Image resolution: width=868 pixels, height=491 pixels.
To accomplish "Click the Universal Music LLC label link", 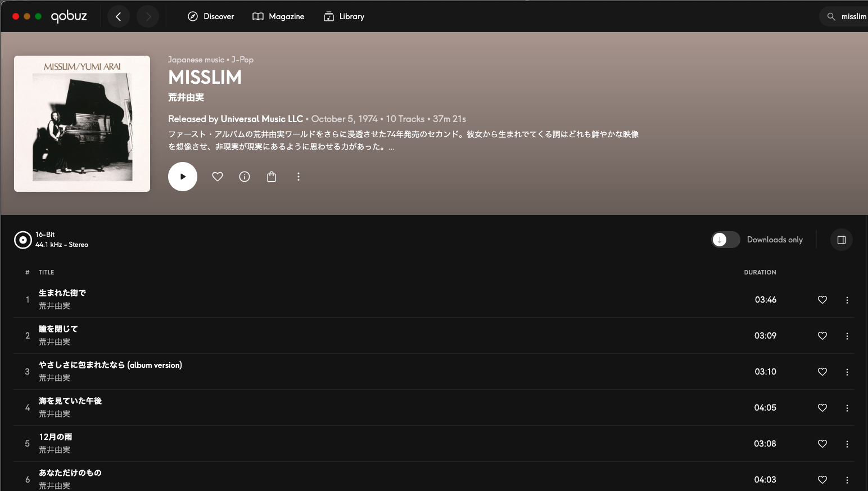I will pyautogui.click(x=262, y=119).
